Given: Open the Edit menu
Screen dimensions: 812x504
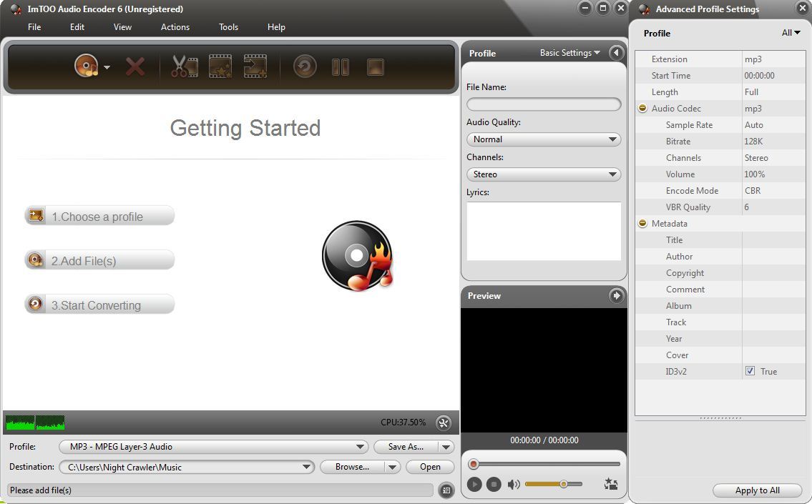Looking at the screenshot, I should 77,27.
